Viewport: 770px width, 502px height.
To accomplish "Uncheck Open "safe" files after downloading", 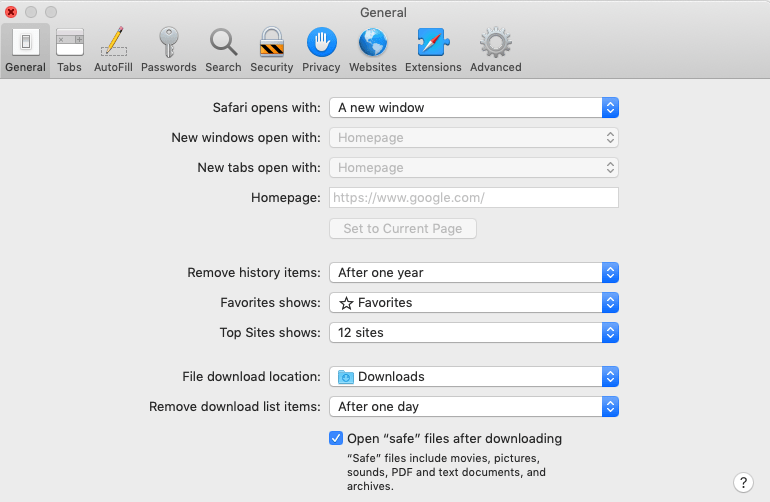I will (x=336, y=438).
